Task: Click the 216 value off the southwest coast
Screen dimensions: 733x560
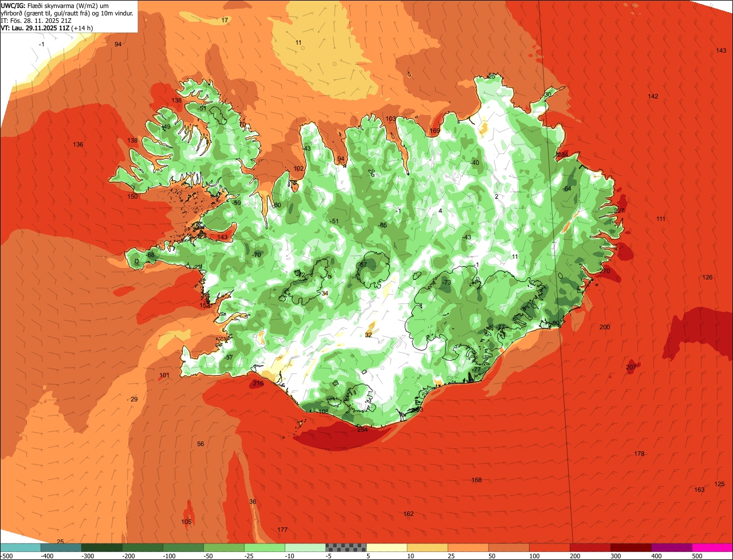Action: click(x=258, y=383)
